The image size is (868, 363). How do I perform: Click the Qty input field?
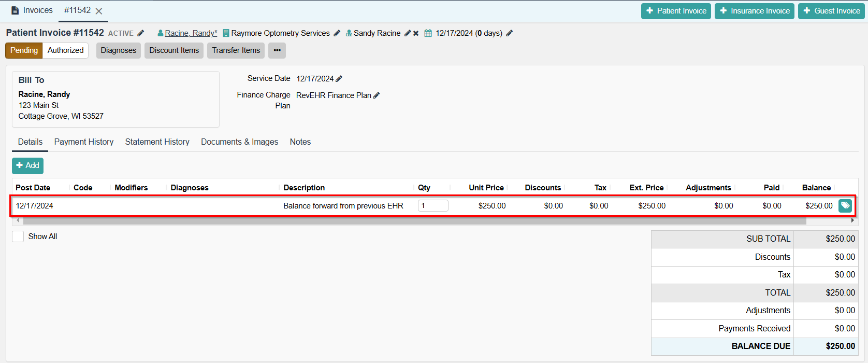[x=433, y=206]
